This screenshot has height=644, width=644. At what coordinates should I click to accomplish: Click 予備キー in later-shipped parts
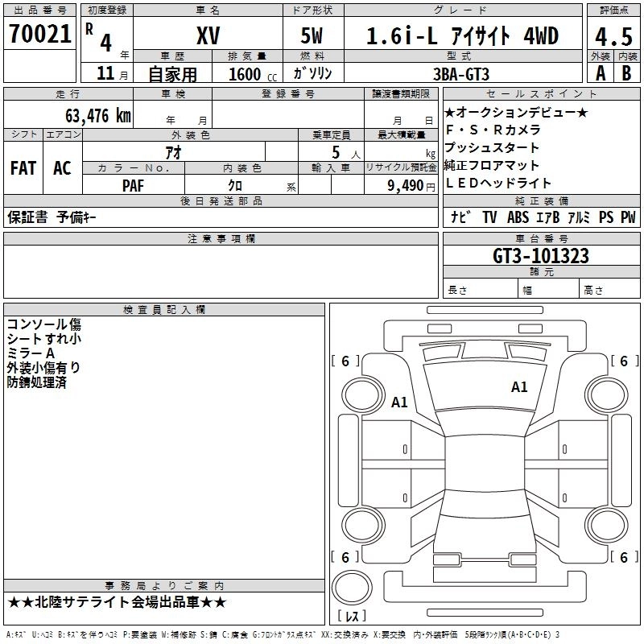point(76,217)
